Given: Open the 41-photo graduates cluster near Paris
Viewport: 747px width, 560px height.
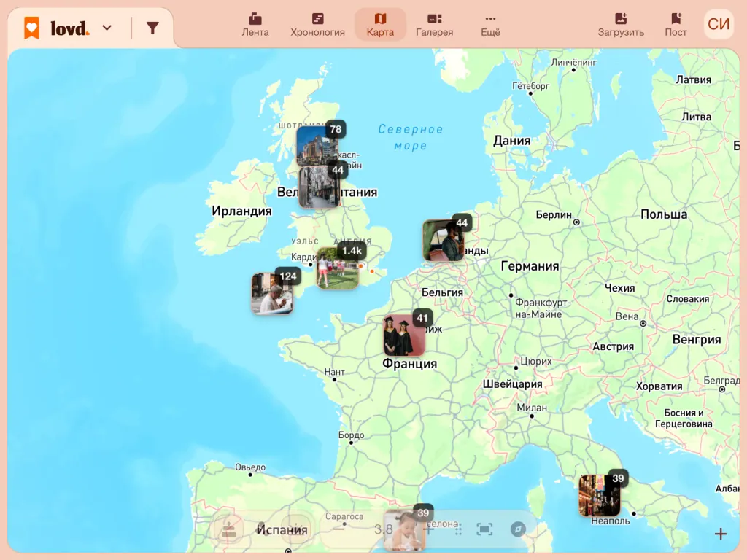Looking at the screenshot, I should coord(404,335).
